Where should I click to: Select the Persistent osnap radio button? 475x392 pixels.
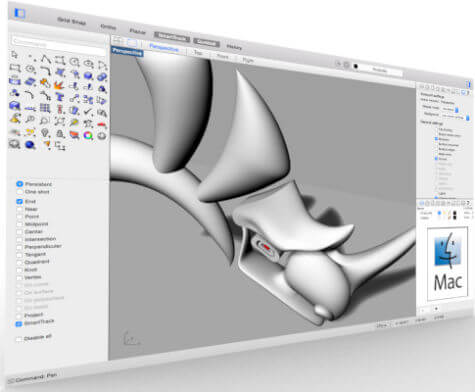click(x=19, y=184)
